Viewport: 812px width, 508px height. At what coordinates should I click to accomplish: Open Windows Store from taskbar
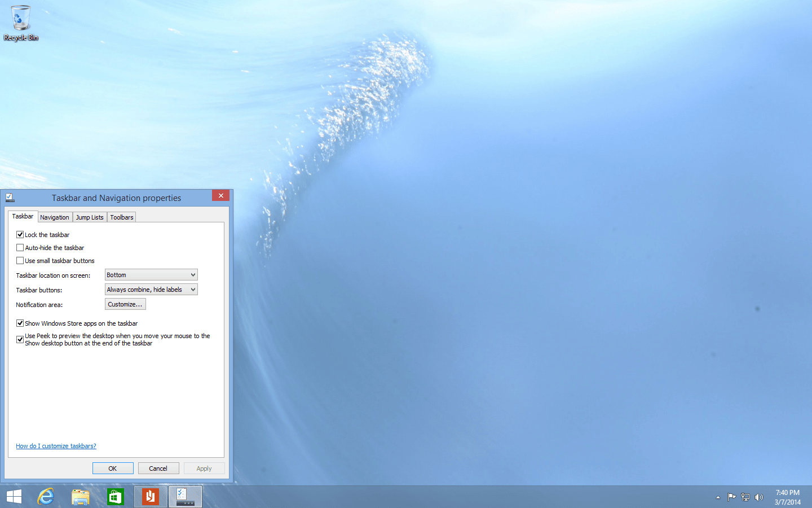tap(116, 497)
